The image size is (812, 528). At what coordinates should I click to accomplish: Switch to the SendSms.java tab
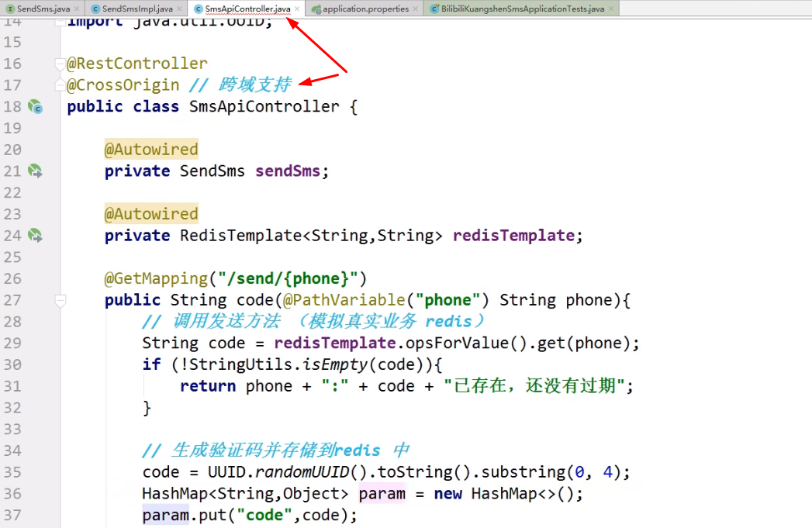coord(43,9)
